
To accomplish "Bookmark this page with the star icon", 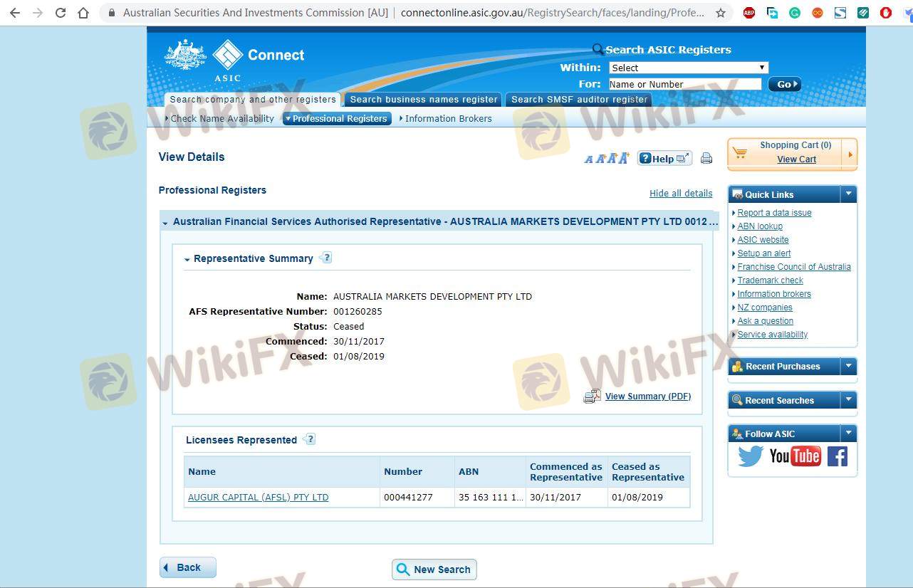I will coord(721,13).
